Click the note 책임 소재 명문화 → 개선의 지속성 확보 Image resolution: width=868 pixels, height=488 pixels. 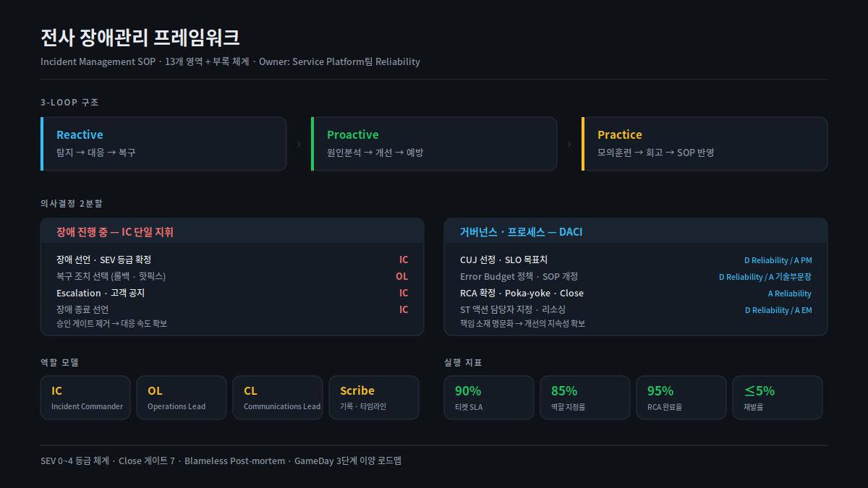(522, 323)
